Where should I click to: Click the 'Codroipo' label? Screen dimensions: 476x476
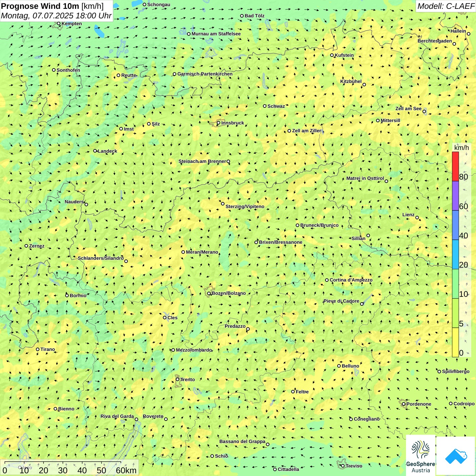click(x=464, y=404)
